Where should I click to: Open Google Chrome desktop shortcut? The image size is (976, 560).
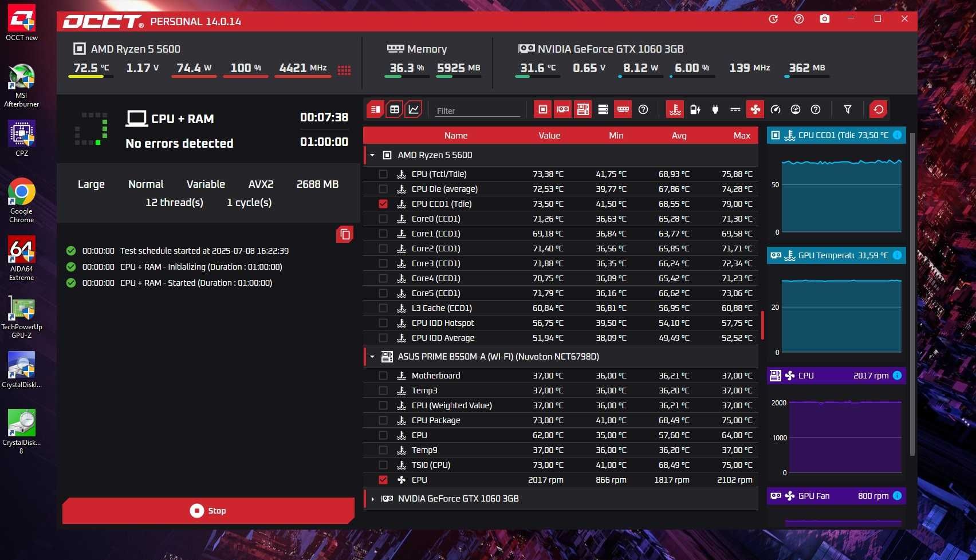pyautogui.click(x=22, y=200)
